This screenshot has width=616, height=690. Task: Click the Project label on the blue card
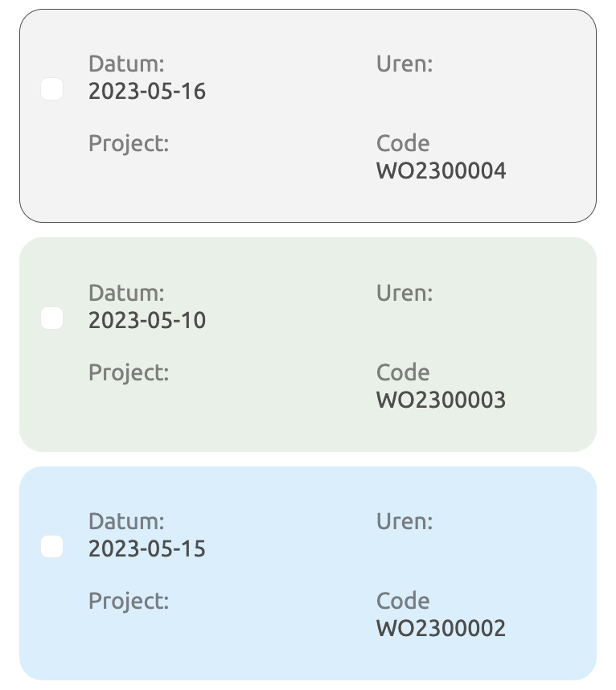point(129,601)
